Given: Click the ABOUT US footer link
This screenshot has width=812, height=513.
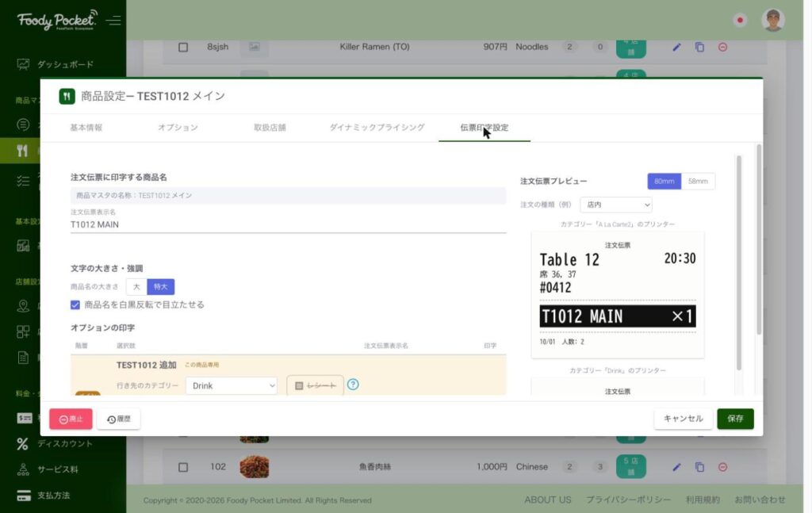Looking at the screenshot, I should tap(547, 500).
